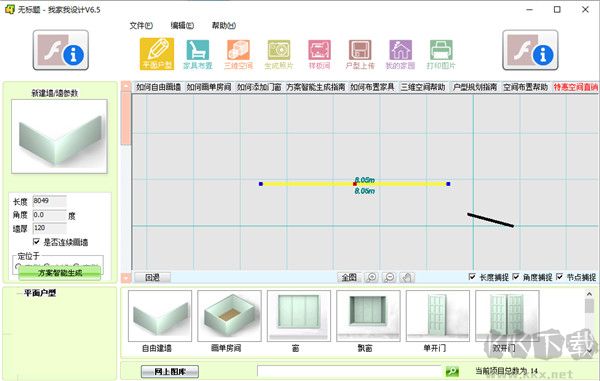Select the 单开门 single door thumbnail
Screen dimensions: 600x381
[x=438, y=316]
